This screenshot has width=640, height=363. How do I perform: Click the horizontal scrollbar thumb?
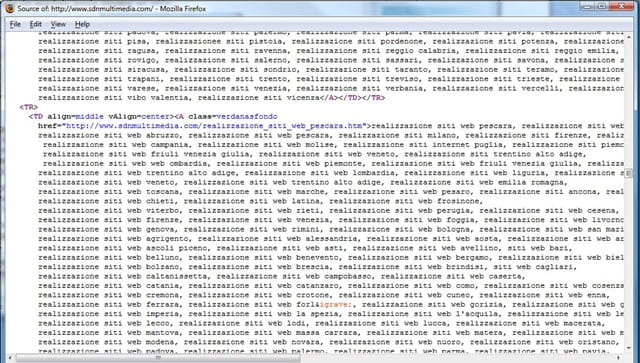click(x=158, y=358)
